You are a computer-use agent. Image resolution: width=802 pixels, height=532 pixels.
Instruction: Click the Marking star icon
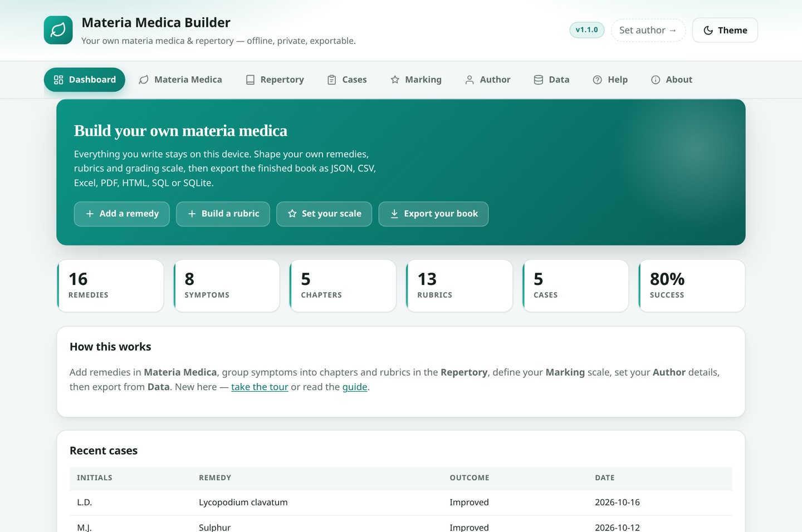(x=395, y=80)
